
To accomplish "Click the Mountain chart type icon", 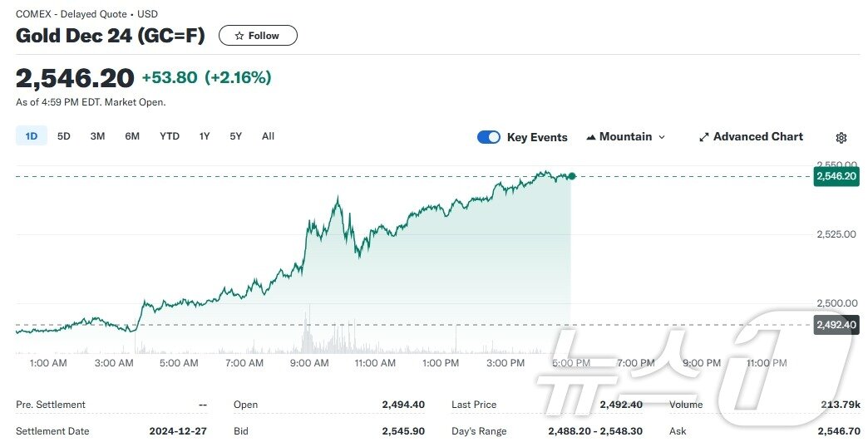I will click(x=591, y=137).
